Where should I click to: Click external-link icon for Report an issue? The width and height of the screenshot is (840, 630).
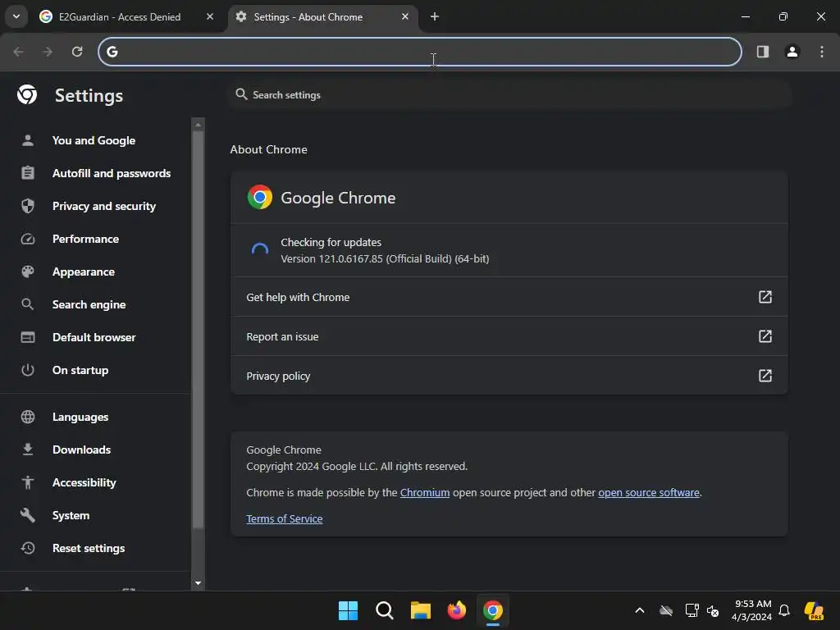[x=765, y=336]
